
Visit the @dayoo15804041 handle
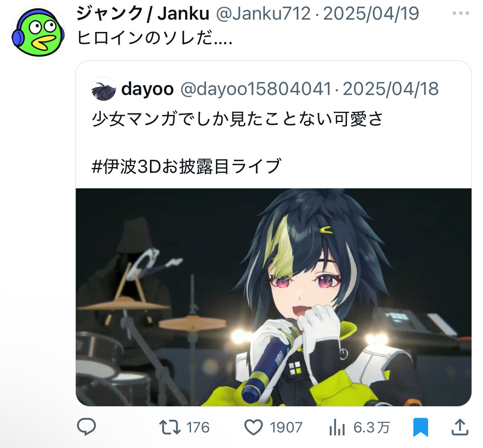point(256,89)
